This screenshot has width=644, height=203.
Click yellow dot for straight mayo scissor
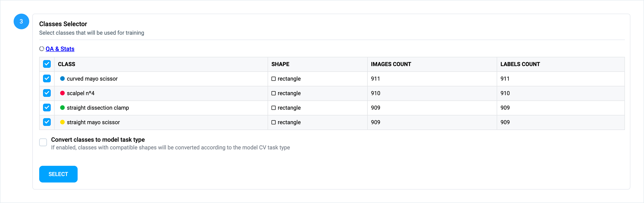62,122
